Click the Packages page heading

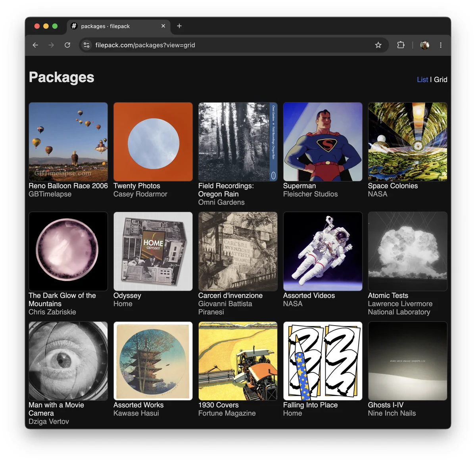pos(61,77)
